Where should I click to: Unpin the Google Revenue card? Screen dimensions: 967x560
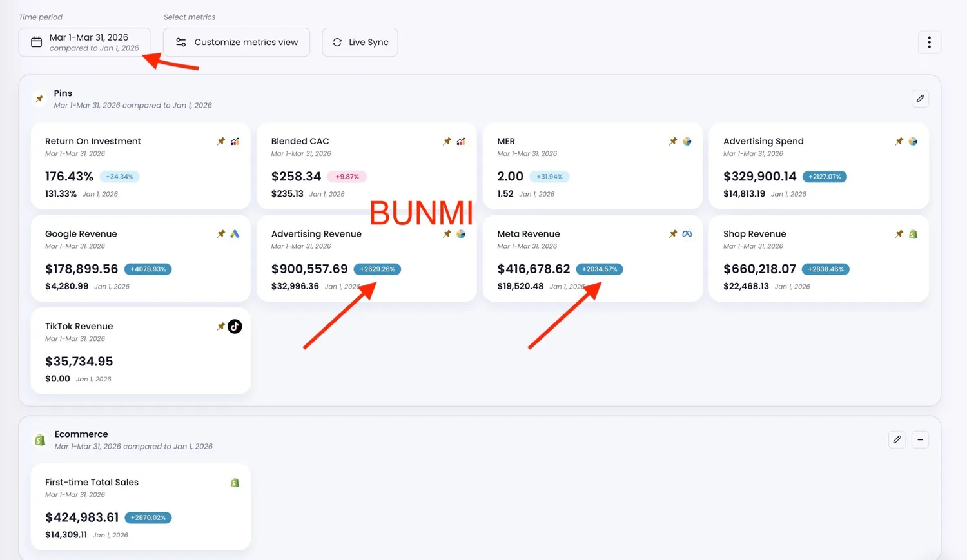(221, 234)
